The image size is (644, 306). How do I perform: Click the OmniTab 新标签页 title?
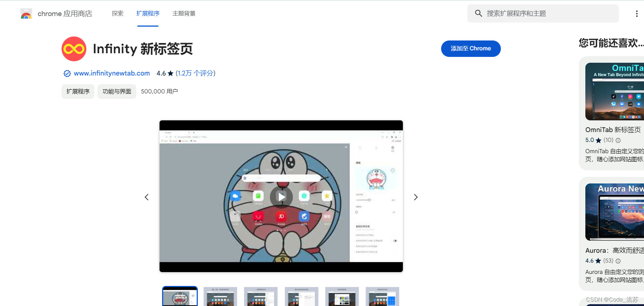click(613, 130)
